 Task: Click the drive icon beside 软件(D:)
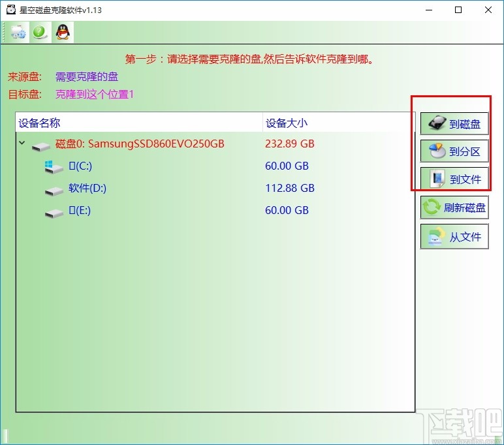[54, 191]
